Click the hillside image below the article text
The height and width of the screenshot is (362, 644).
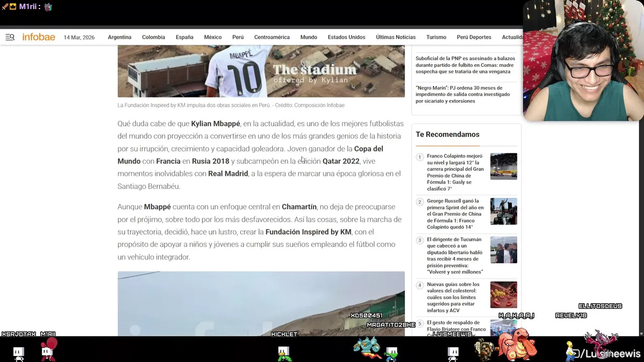[261, 304]
